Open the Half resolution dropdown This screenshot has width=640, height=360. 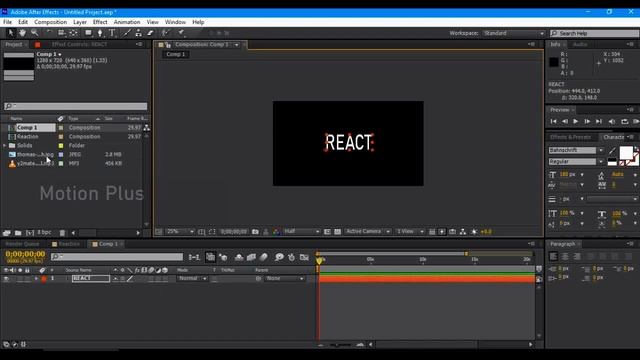(301, 231)
